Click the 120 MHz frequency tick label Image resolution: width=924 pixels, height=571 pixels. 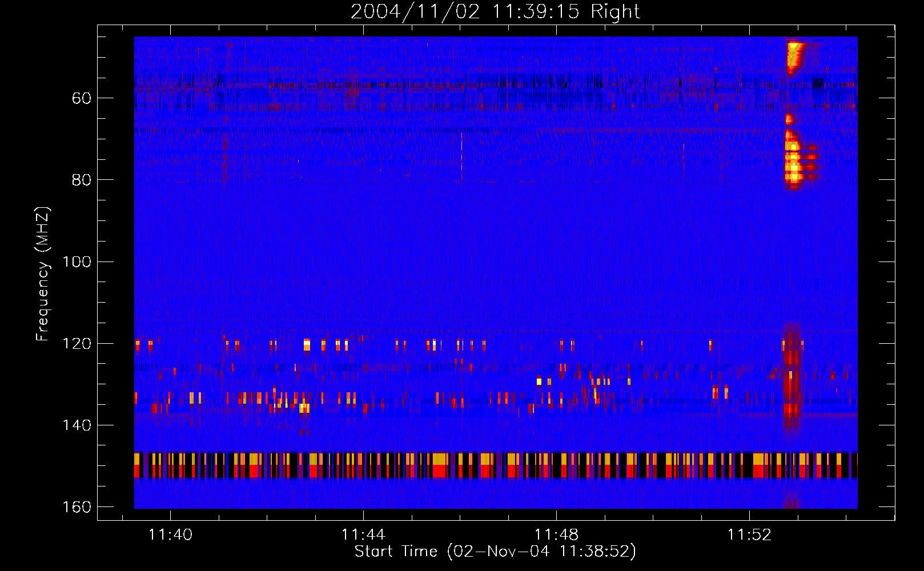(x=77, y=343)
